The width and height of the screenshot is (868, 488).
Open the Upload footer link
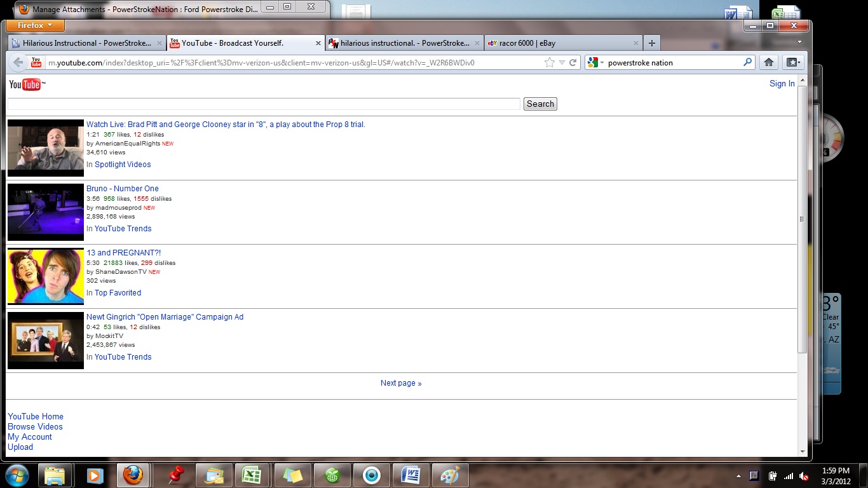20,447
